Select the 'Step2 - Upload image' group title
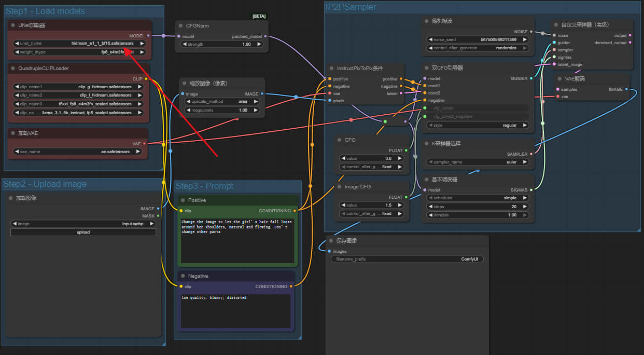 pyautogui.click(x=45, y=184)
